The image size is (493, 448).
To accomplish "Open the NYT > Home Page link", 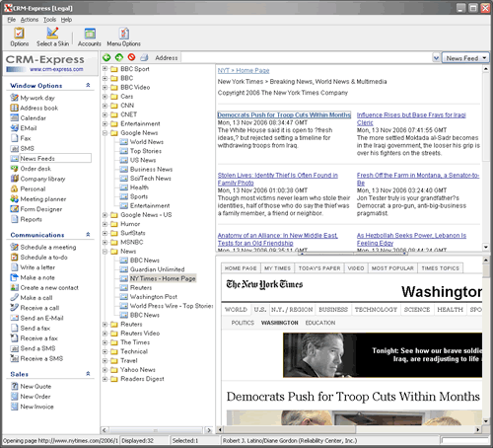I will (x=244, y=71).
